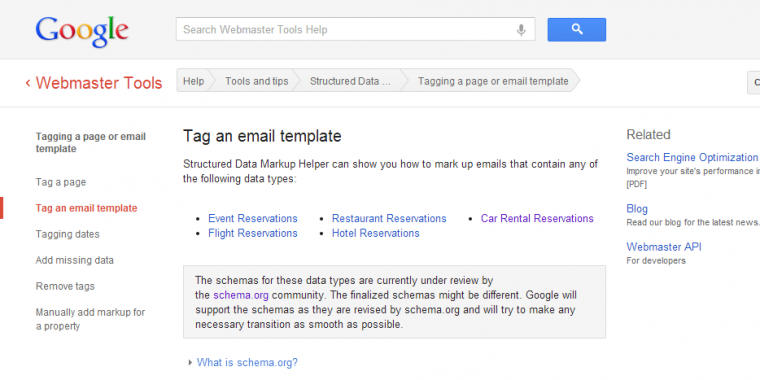Open Remove tags sidebar item

pyautogui.click(x=65, y=286)
